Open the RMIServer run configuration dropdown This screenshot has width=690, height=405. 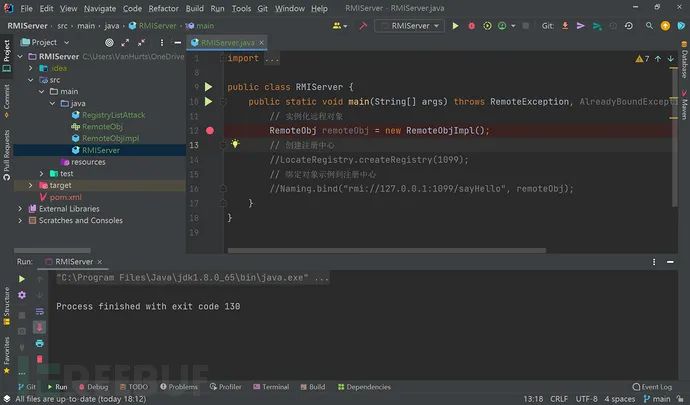409,26
